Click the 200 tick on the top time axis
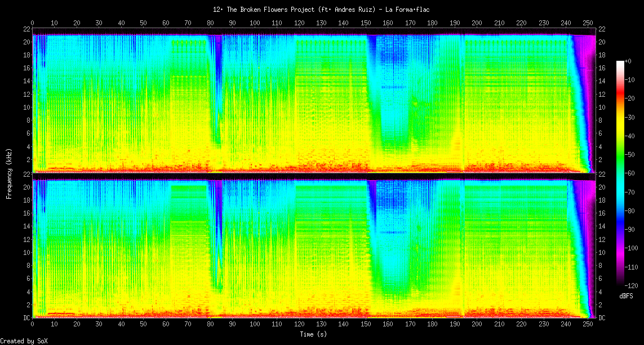Screen dimensions: 644x345 point(477,23)
